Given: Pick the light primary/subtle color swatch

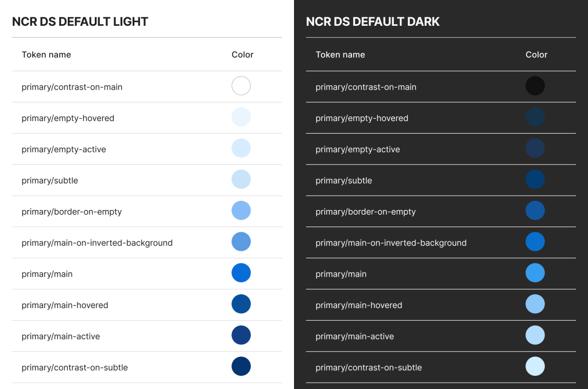Looking at the screenshot, I should [241, 180].
